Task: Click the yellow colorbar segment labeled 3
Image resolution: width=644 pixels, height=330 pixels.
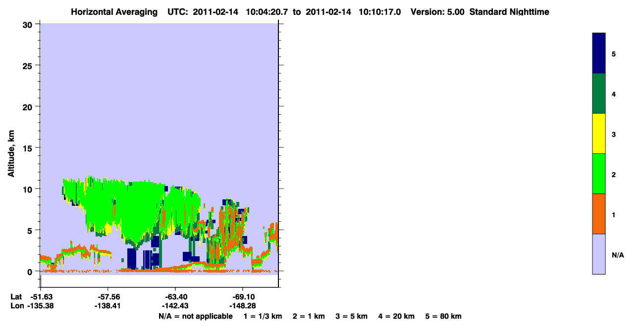Action: coord(599,134)
